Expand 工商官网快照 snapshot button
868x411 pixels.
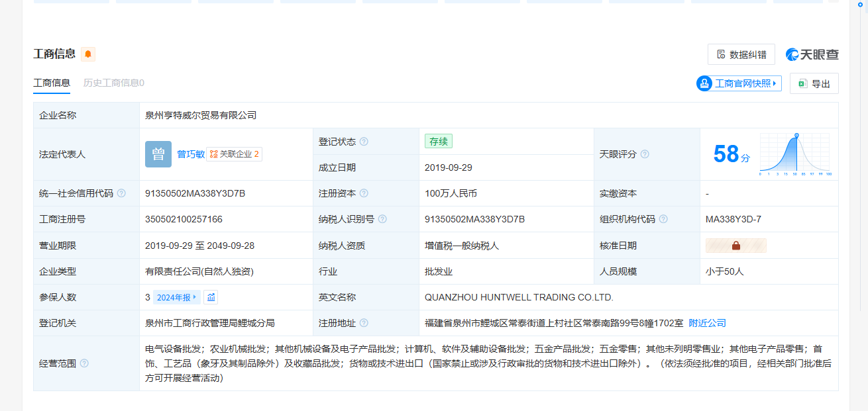[x=739, y=83]
